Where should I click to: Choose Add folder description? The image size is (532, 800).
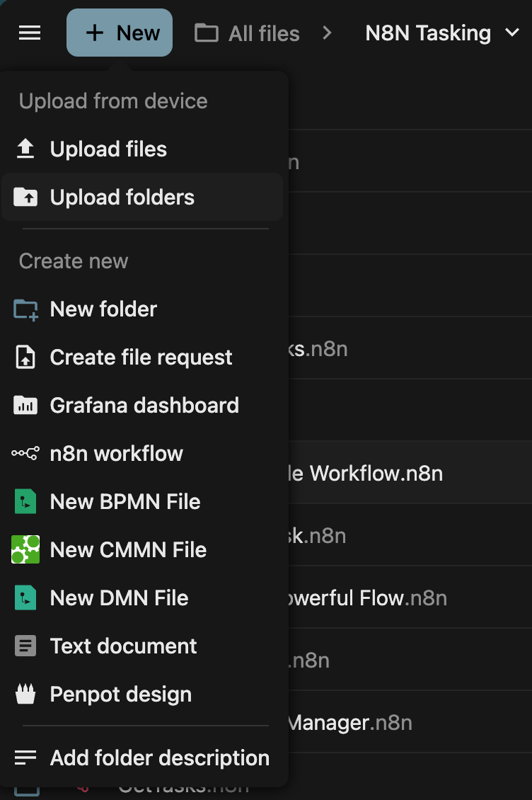click(x=142, y=758)
